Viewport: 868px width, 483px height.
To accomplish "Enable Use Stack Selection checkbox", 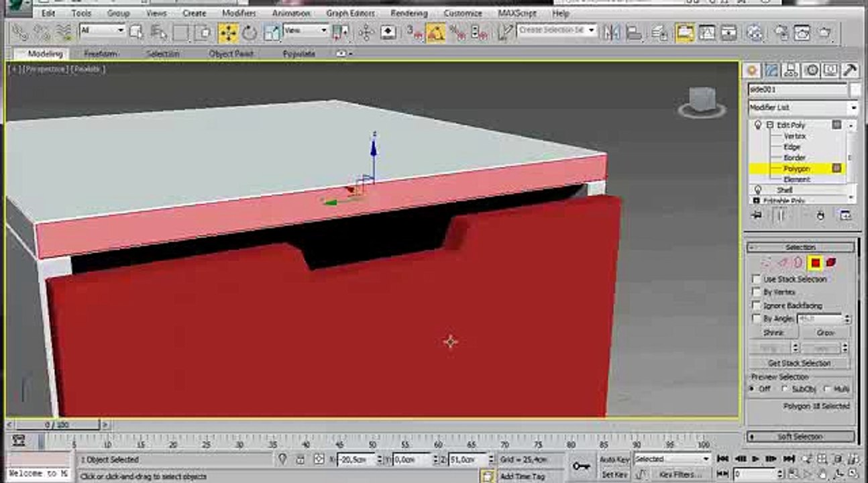I will (757, 279).
